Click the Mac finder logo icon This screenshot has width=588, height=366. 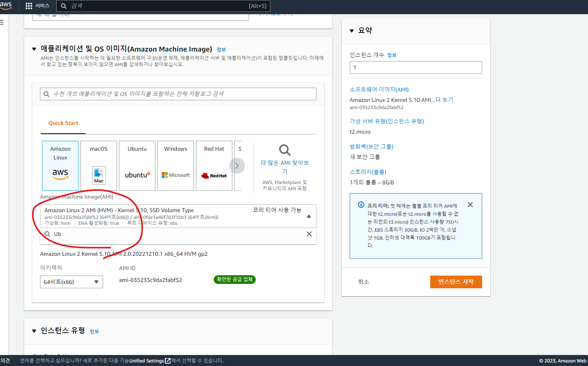click(99, 176)
